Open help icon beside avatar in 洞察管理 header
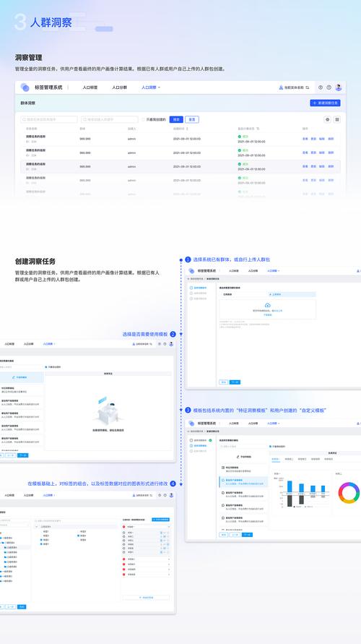The image size is (361, 644). click(329, 87)
